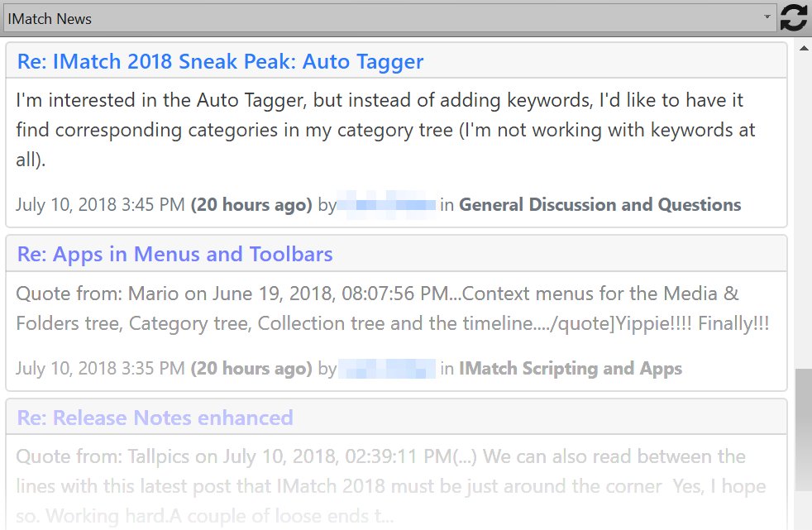
Task: Open 'Re: IMatch 2018 Sneak Peak: Auto Tagger' post
Action: (x=220, y=61)
